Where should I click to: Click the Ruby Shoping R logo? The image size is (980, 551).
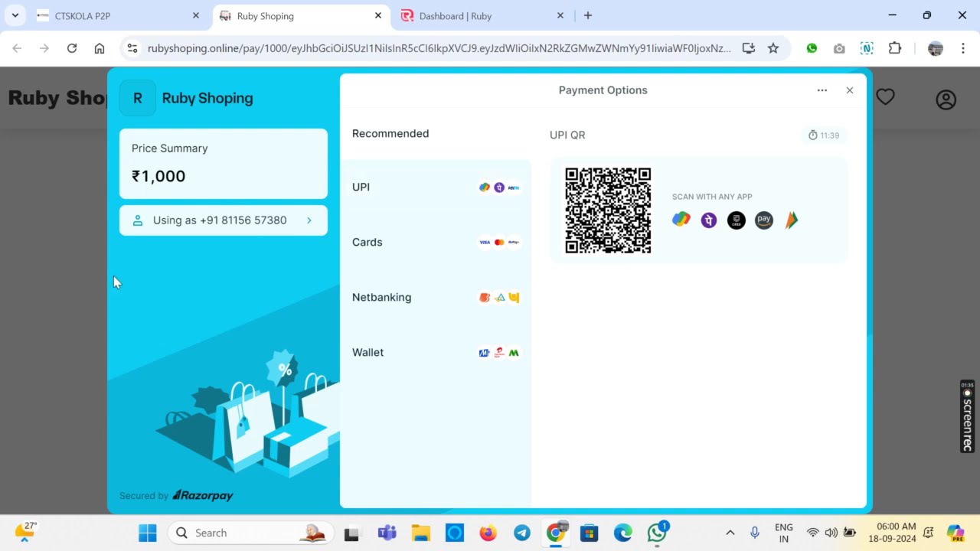(x=138, y=98)
